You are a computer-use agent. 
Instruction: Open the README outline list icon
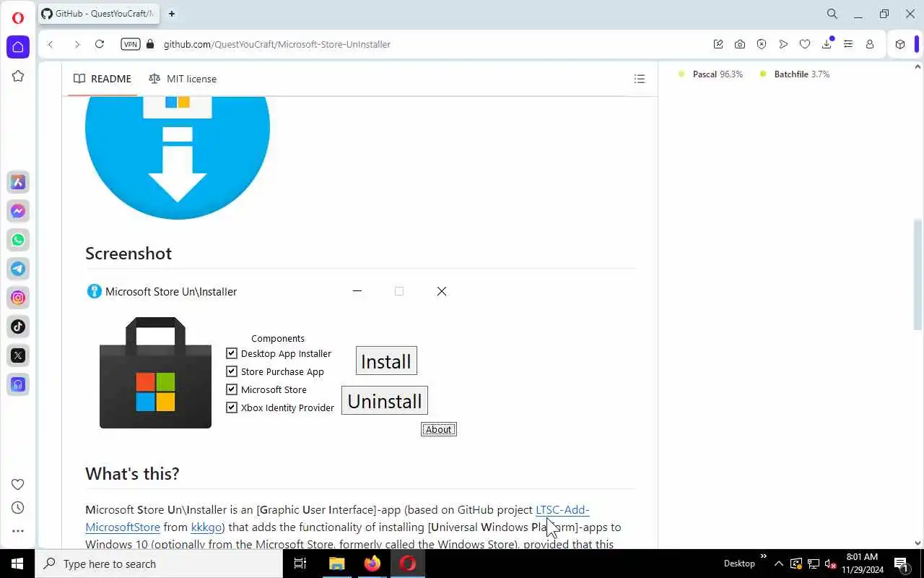[x=640, y=79]
